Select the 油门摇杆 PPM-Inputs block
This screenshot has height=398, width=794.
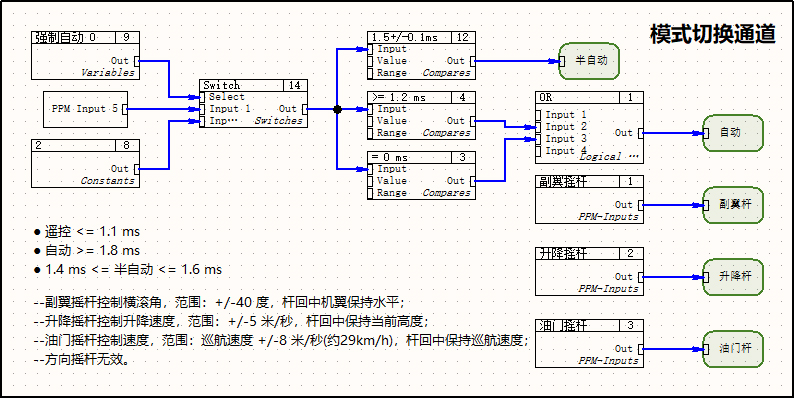point(589,343)
